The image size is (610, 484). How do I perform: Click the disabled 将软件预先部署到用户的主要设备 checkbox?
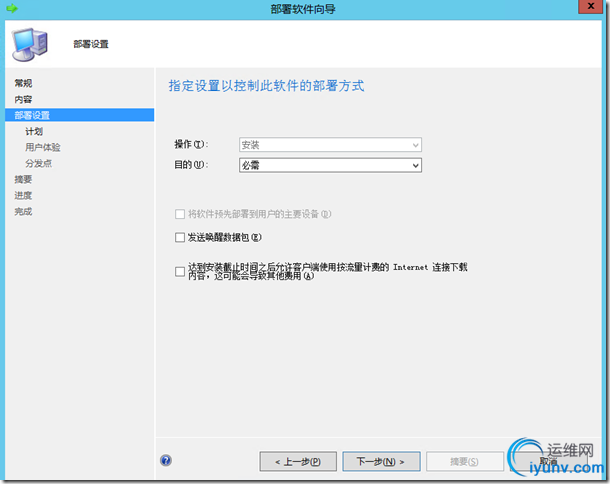[180, 214]
